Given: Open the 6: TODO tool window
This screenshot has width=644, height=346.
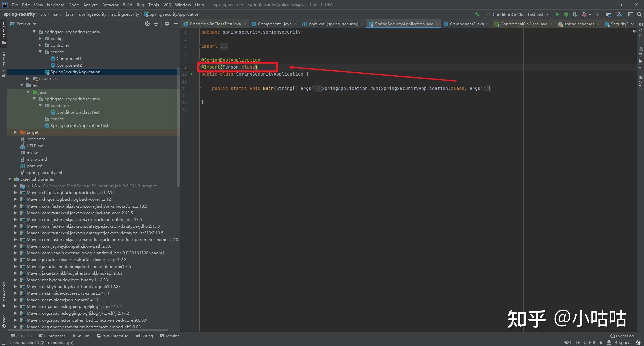Looking at the screenshot, I should coord(21,336).
